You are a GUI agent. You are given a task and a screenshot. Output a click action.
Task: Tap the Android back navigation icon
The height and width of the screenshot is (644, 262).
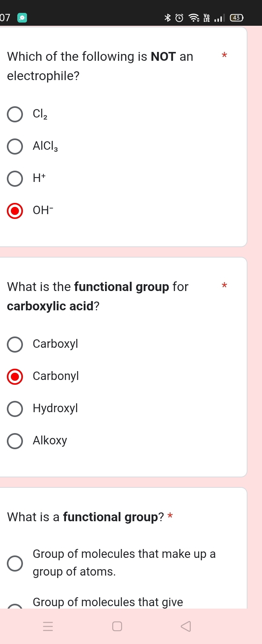(x=186, y=626)
